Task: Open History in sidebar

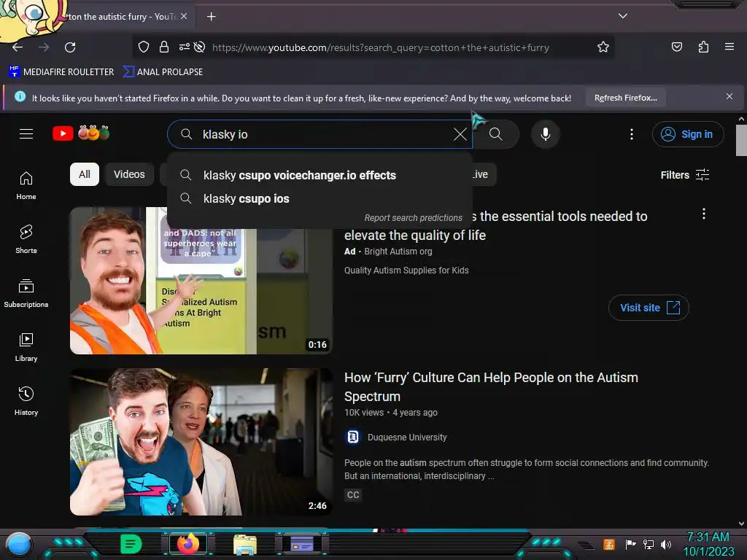Action: 26,401
